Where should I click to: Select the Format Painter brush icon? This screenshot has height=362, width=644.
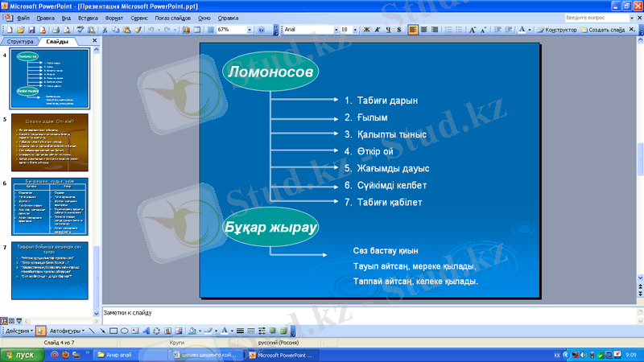tap(138, 30)
